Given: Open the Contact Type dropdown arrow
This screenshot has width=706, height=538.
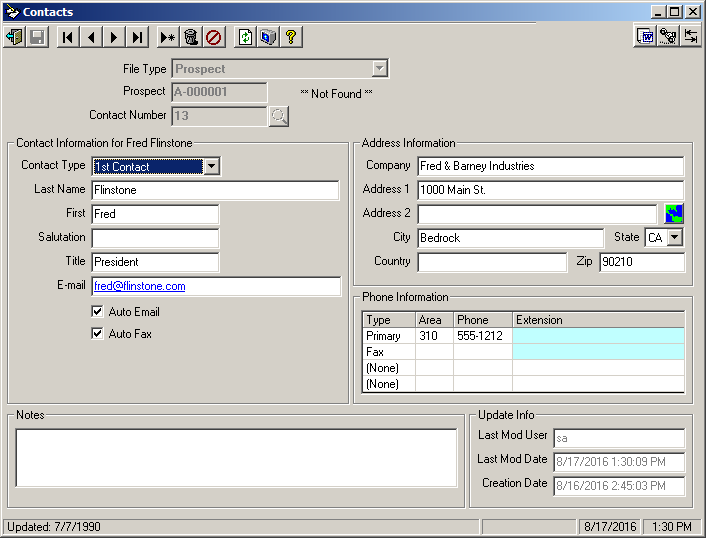Looking at the screenshot, I should point(211,167).
